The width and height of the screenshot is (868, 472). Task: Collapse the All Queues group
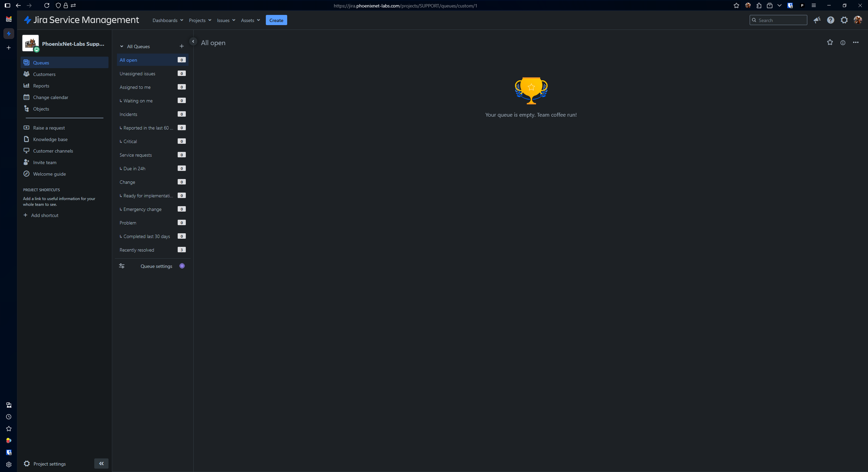point(122,46)
